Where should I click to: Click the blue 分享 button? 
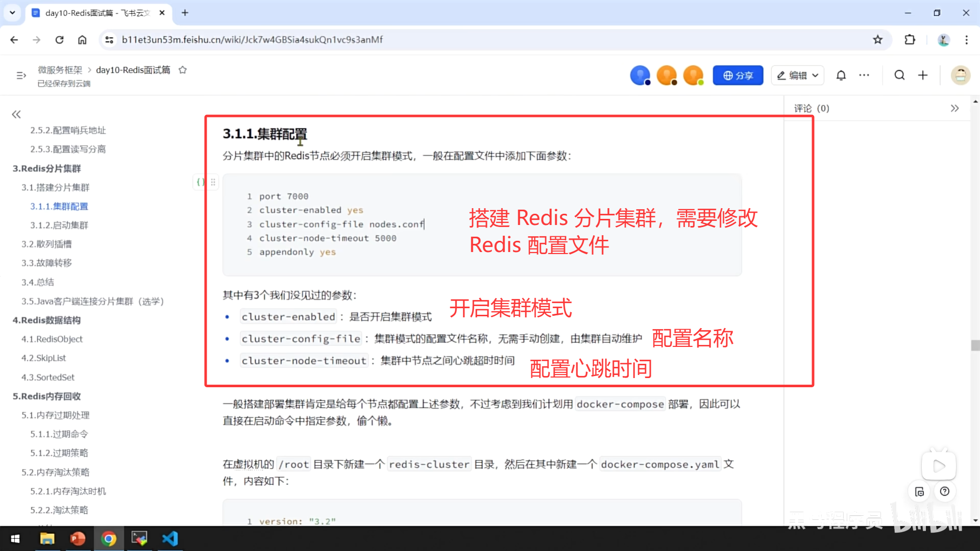(x=738, y=76)
